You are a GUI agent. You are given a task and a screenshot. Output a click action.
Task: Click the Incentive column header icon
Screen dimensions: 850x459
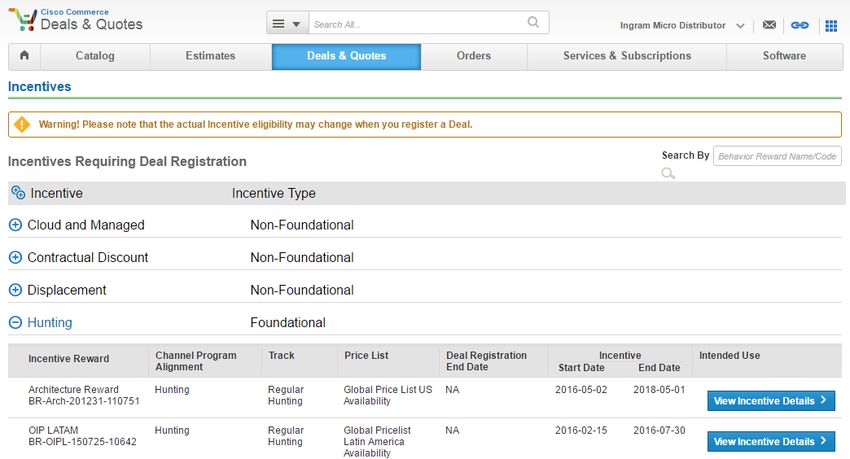pos(18,193)
